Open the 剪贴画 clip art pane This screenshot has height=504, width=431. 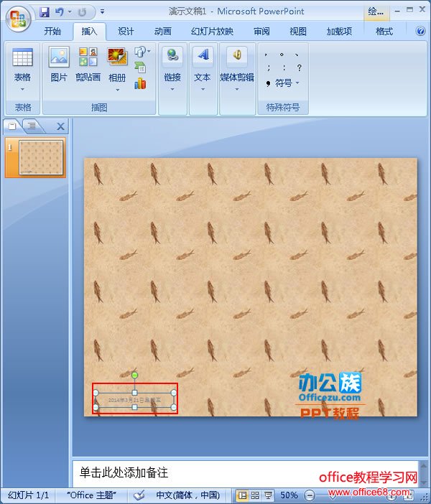coord(88,64)
